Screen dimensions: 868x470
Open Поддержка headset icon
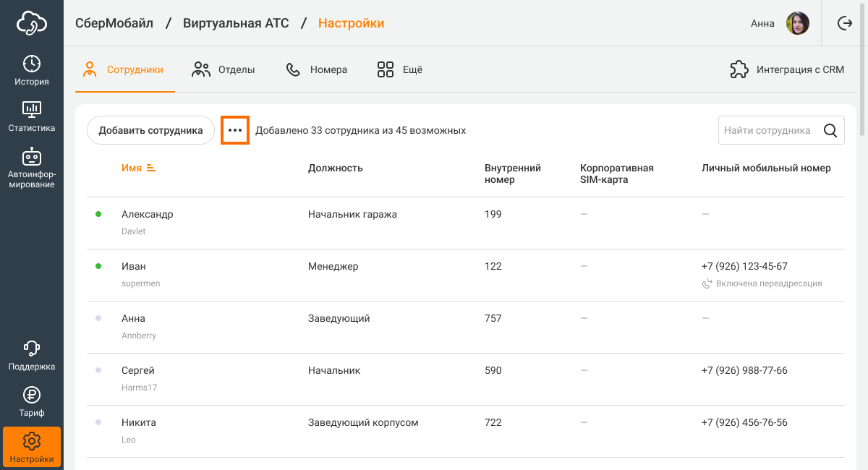pos(32,355)
